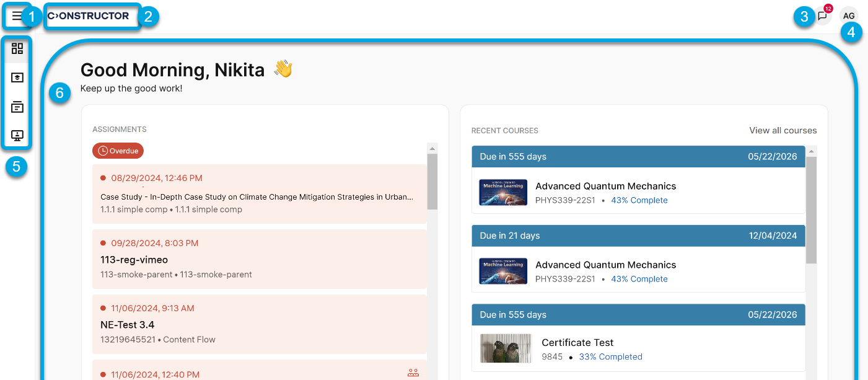Image resolution: width=868 pixels, height=380 pixels.
Task: Click the Certificate Test parrot thumbnail
Action: pyautogui.click(x=505, y=348)
